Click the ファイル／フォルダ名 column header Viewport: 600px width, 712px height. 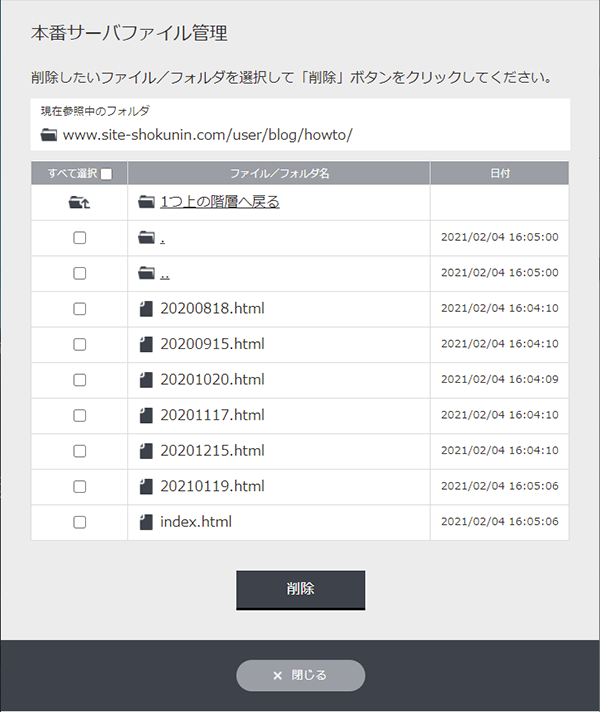279,173
